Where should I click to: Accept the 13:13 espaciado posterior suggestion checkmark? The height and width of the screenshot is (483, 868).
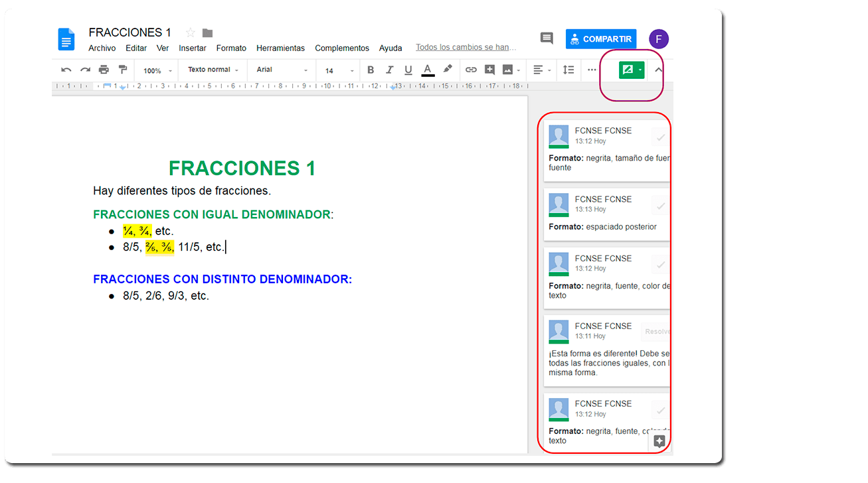pos(661,206)
